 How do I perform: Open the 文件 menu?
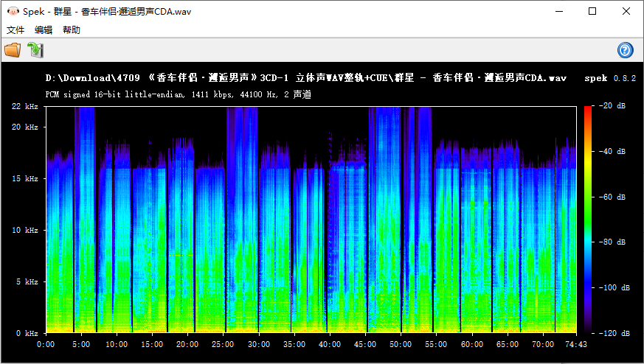point(15,30)
